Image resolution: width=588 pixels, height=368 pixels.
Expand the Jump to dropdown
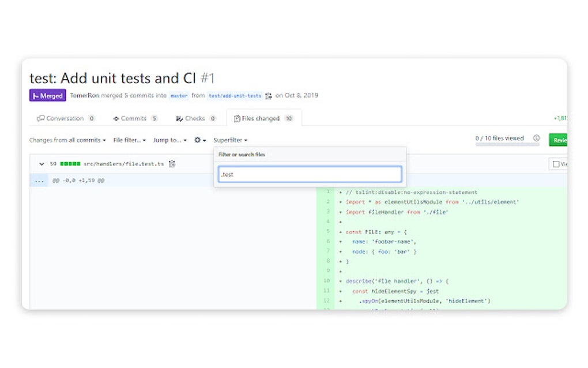[170, 140]
